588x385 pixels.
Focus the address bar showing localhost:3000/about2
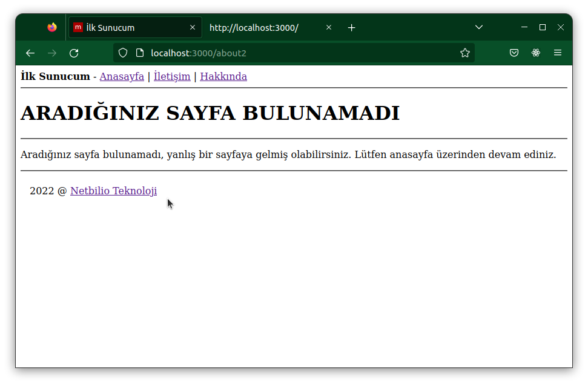(x=294, y=53)
